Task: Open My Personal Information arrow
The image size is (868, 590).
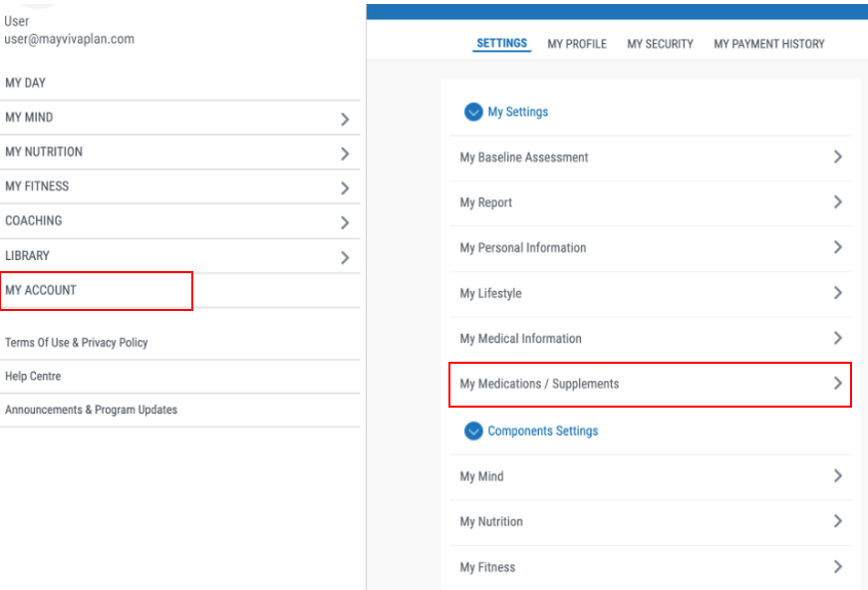Action: (x=837, y=247)
